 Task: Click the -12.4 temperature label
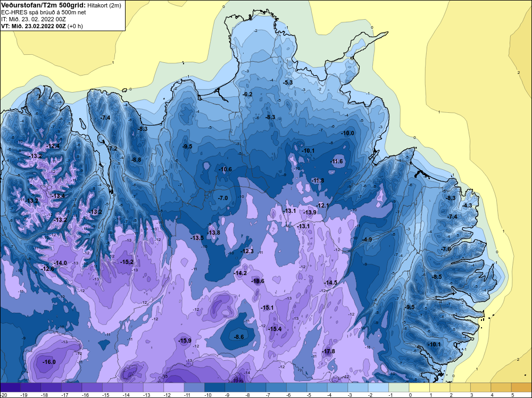[x=53, y=146]
